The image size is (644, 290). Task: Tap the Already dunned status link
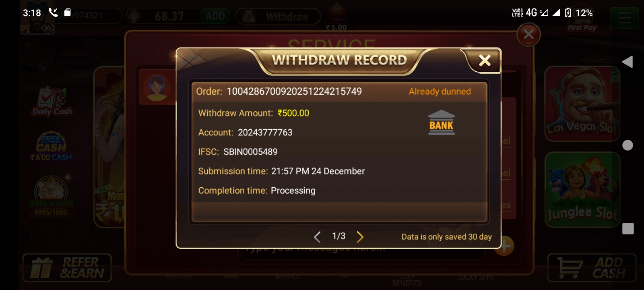(x=440, y=91)
